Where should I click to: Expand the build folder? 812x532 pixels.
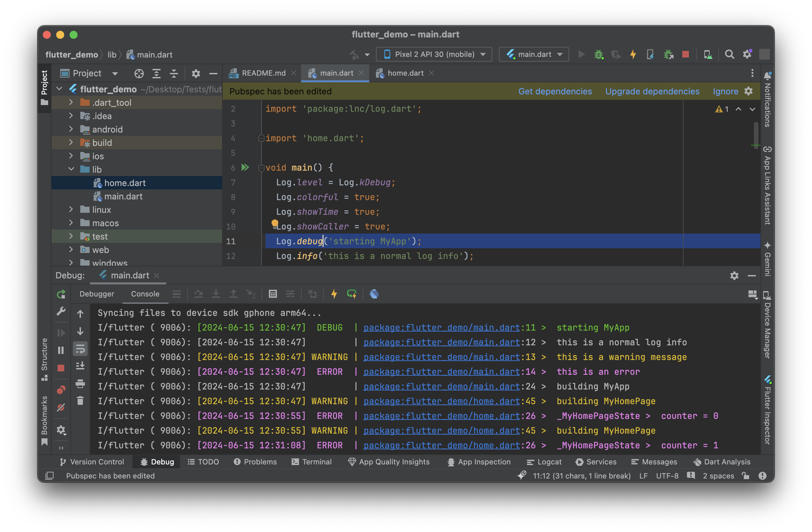[x=71, y=142]
